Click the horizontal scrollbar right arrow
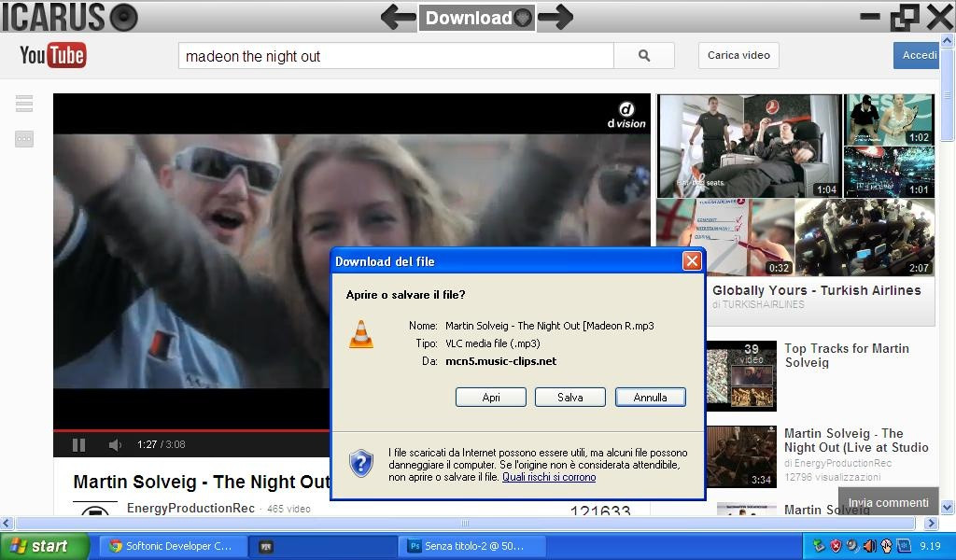The height and width of the screenshot is (560, 956). click(931, 523)
